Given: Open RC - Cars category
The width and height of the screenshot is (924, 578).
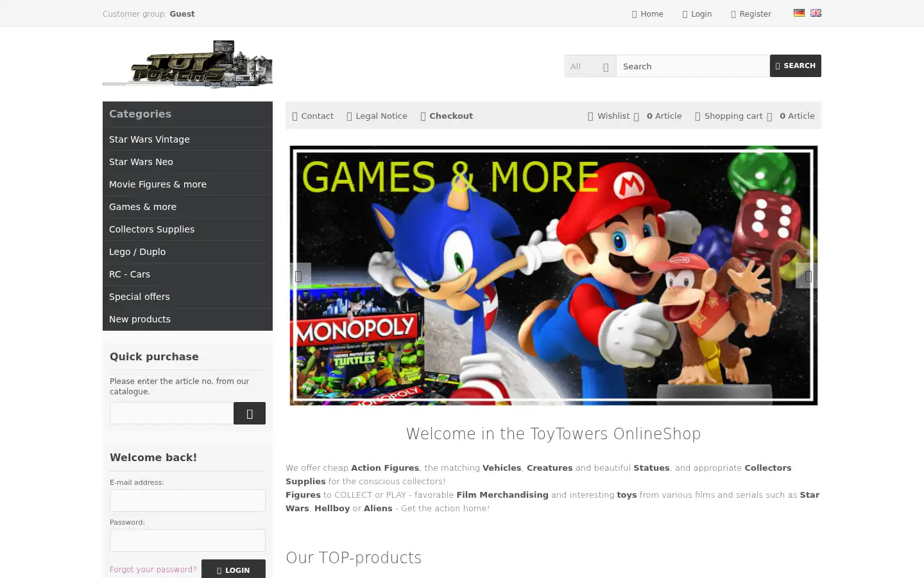Looking at the screenshot, I should [187, 274].
